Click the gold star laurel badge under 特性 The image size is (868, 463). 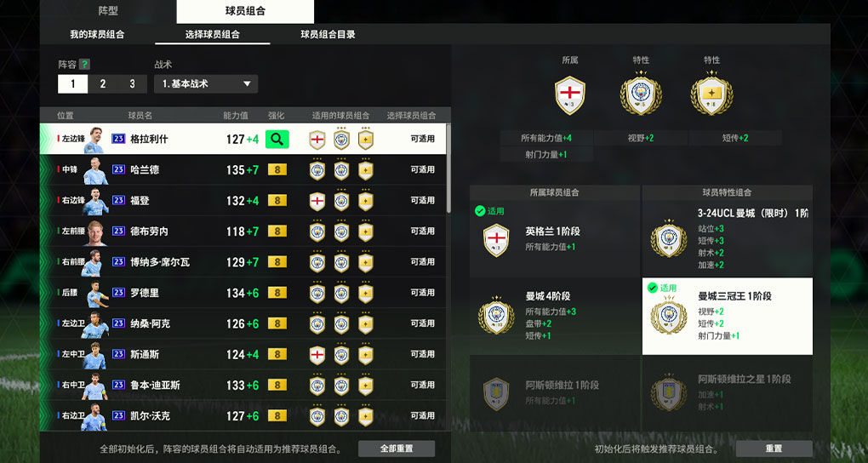(x=711, y=94)
